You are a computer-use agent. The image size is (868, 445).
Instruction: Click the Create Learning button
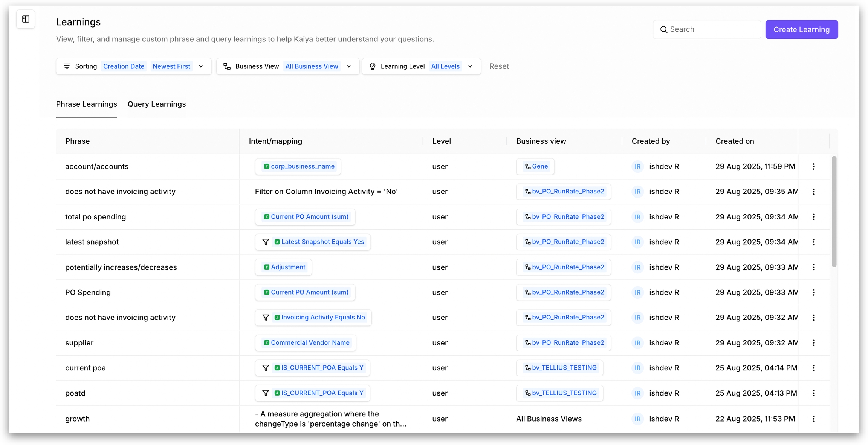click(801, 29)
